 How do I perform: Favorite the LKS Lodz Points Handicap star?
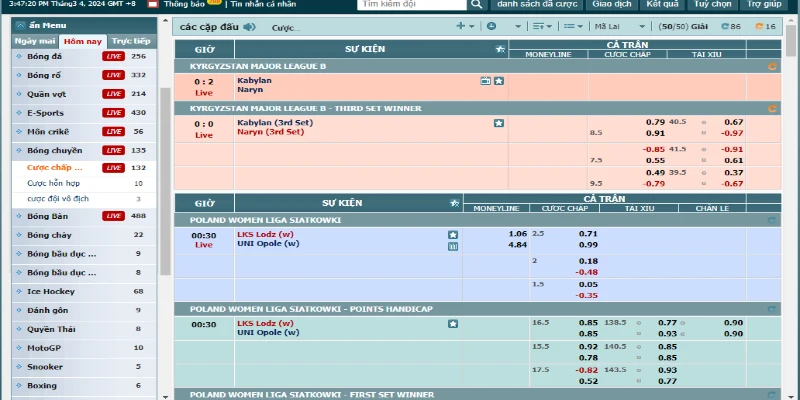coord(453,323)
